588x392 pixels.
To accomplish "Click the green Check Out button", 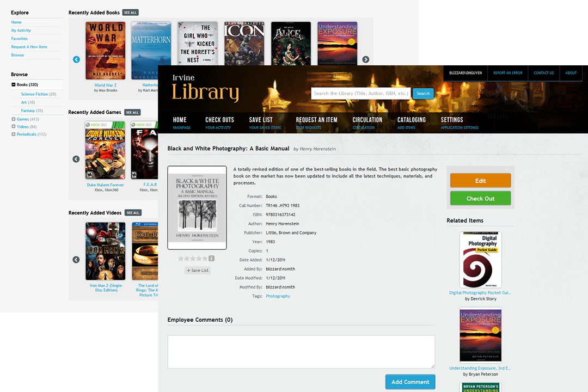I will pos(480,198).
